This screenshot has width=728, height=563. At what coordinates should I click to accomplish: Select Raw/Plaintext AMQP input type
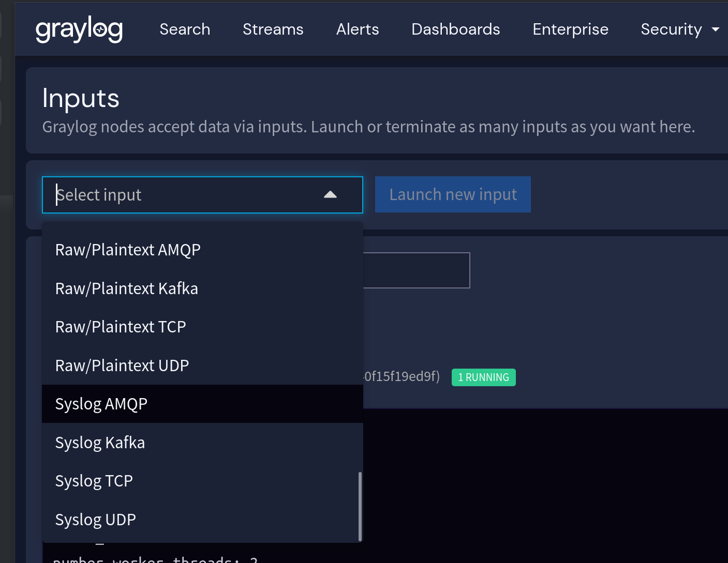(128, 250)
